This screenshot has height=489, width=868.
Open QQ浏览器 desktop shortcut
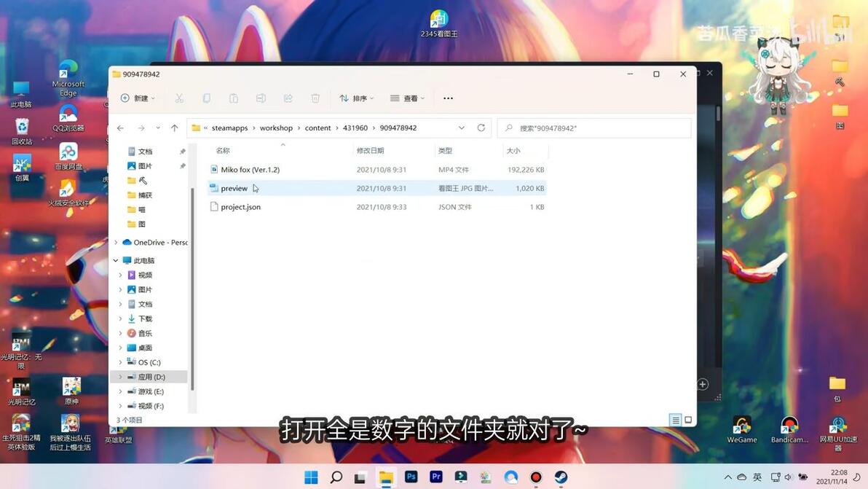click(x=68, y=118)
